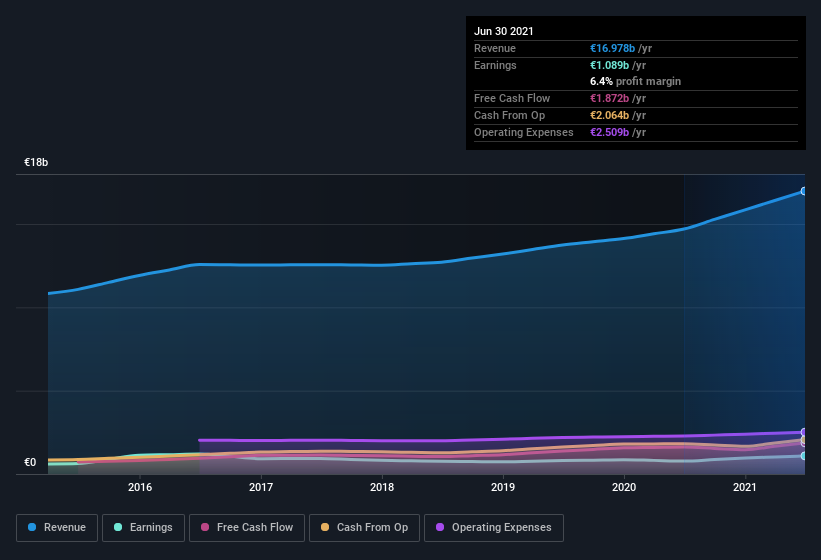Click the 2016 label on x-axis

(x=140, y=487)
